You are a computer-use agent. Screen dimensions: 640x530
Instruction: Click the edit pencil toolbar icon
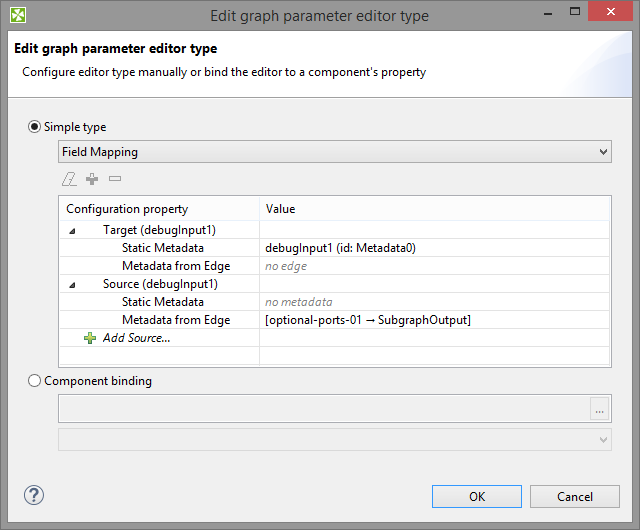point(68,179)
